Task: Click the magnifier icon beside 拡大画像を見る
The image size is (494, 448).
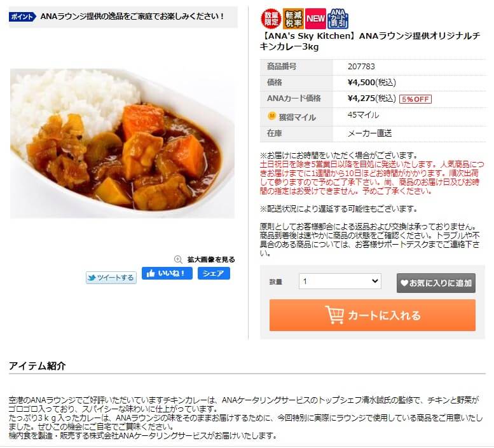Action: 178,259
